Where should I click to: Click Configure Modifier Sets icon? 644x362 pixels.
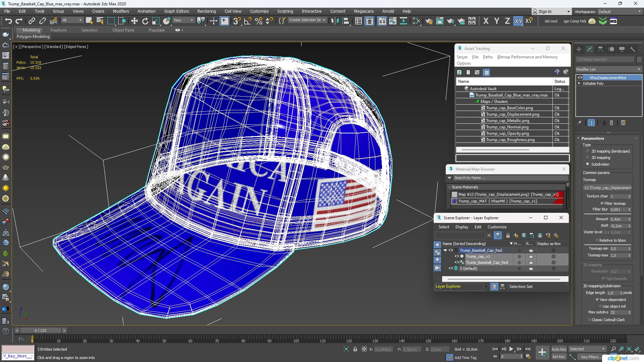coord(624,123)
